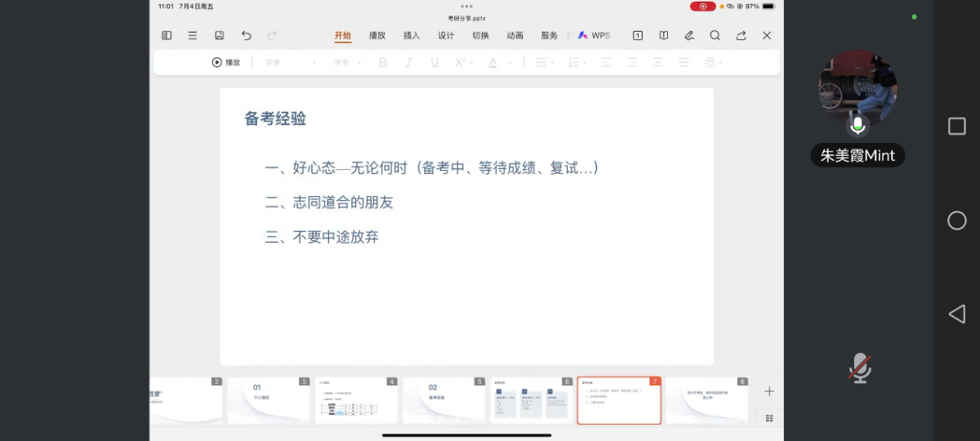This screenshot has width=980, height=441.
Task: Switch to the 动画 tab
Action: pyautogui.click(x=514, y=36)
